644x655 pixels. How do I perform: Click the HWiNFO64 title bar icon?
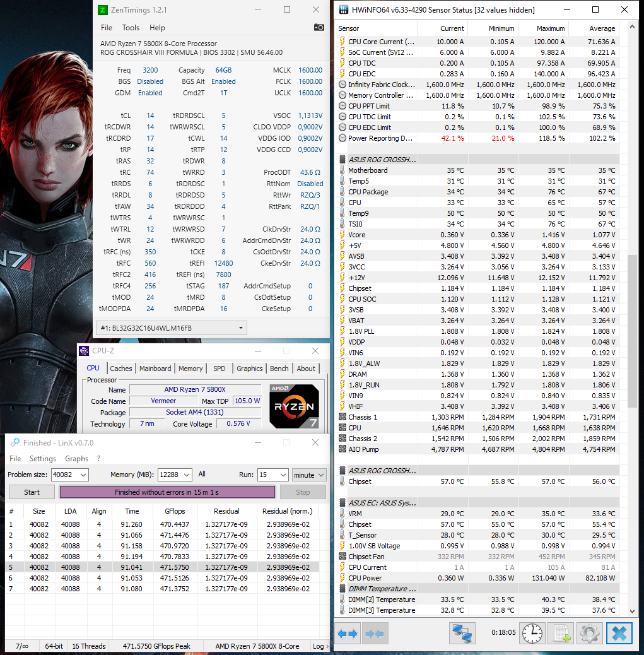(343, 9)
